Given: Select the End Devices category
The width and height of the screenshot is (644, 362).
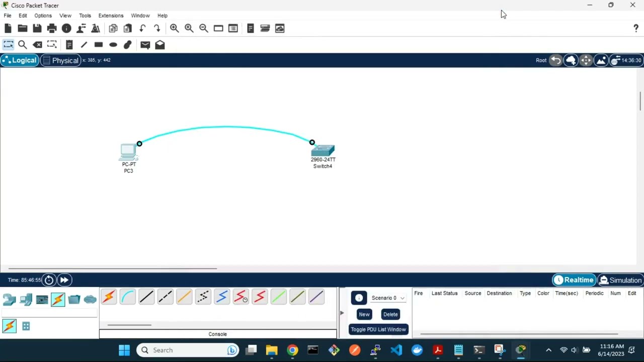Looking at the screenshot, I should pos(26,300).
